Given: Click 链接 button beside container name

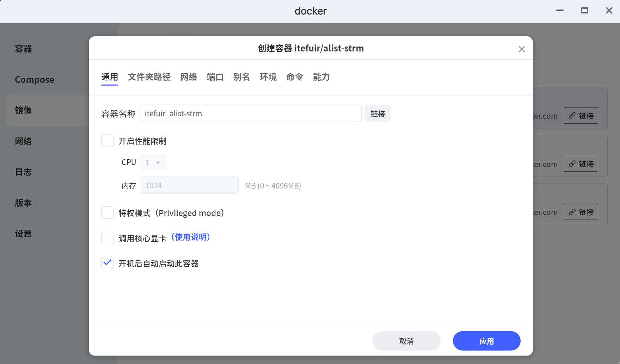Looking at the screenshot, I should (377, 113).
